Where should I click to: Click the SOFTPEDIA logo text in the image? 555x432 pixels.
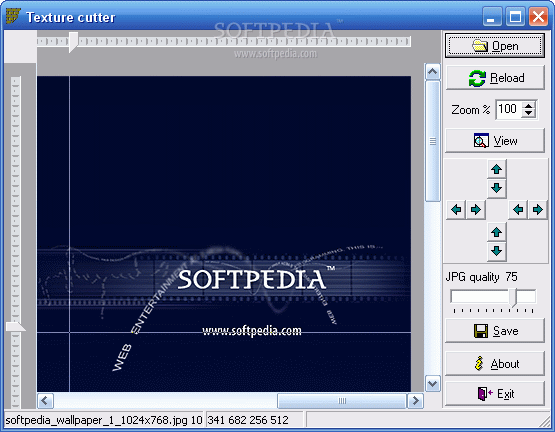(x=252, y=279)
